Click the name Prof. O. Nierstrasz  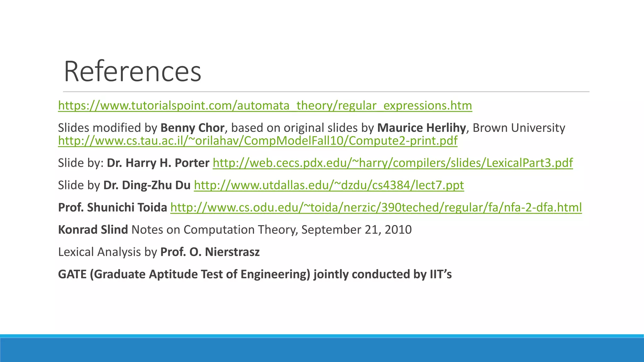point(210,252)
